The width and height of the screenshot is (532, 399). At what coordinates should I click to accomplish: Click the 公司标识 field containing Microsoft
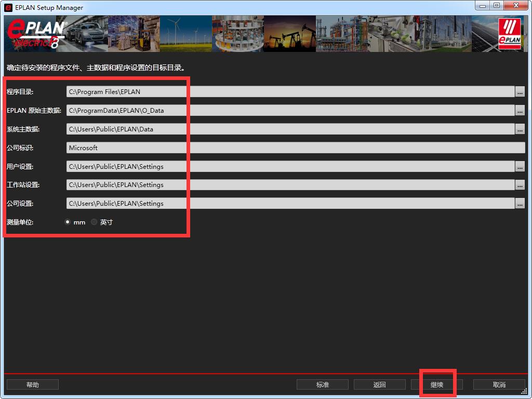point(295,148)
